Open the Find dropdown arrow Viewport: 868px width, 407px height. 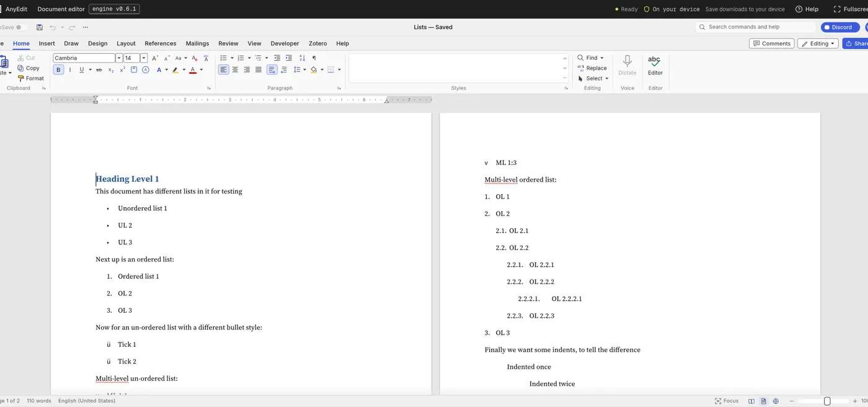[602, 58]
